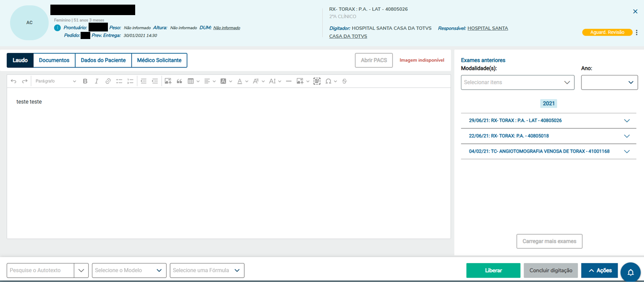This screenshot has width=644, height=289.
Task: Decrease paragraph indent
Action: (x=144, y=81)
